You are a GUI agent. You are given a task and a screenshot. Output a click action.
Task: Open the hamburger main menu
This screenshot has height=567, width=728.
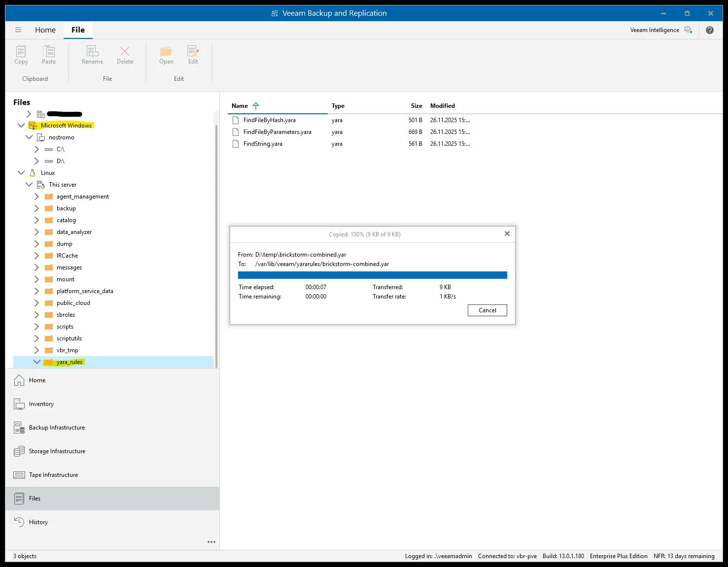click(x=18, y=30)
